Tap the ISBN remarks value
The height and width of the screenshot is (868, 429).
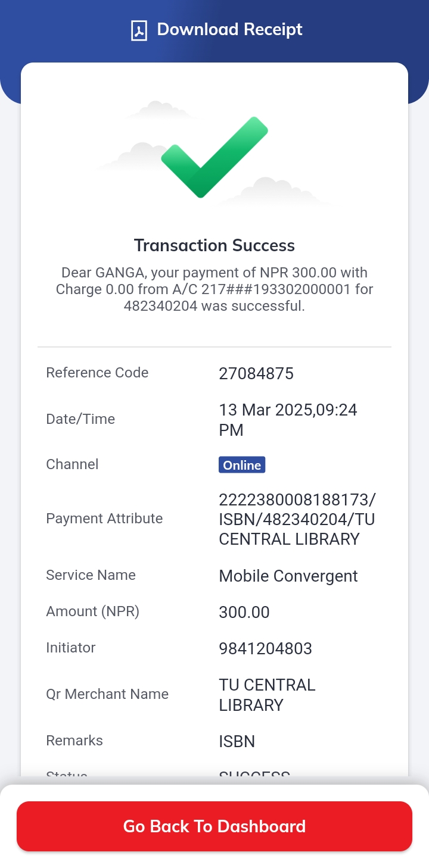click(237, 742)
